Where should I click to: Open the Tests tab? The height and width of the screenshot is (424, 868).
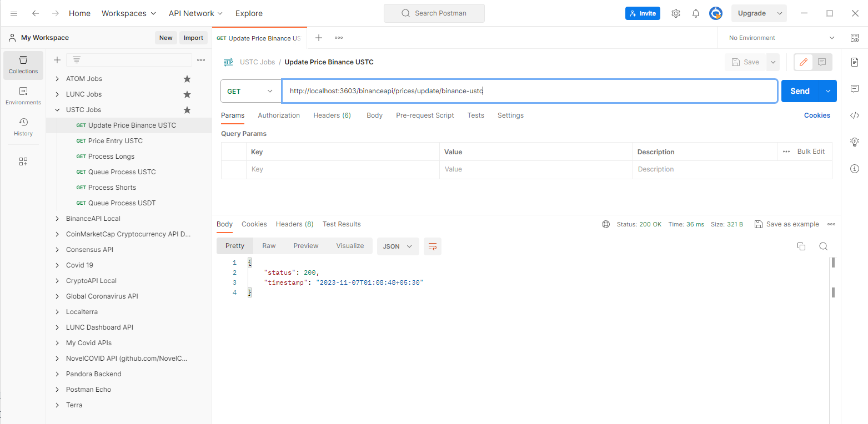pyautogui.click(x=475, y=115)
